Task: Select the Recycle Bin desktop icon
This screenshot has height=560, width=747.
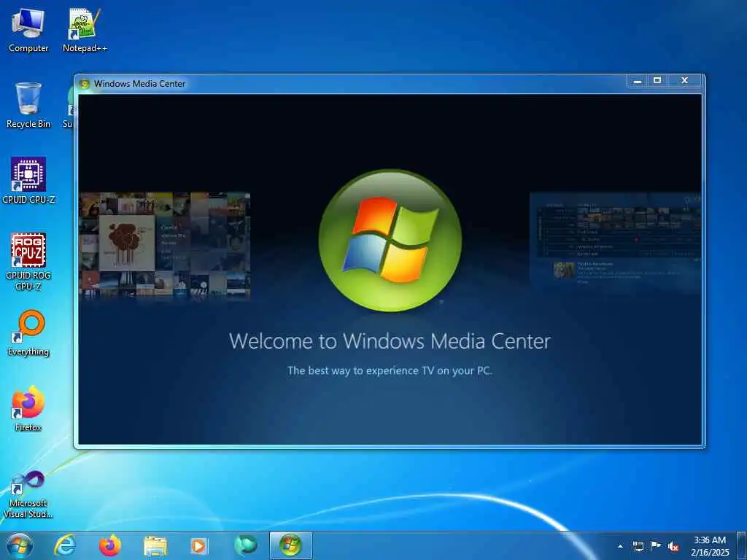Action: point(28,105)
